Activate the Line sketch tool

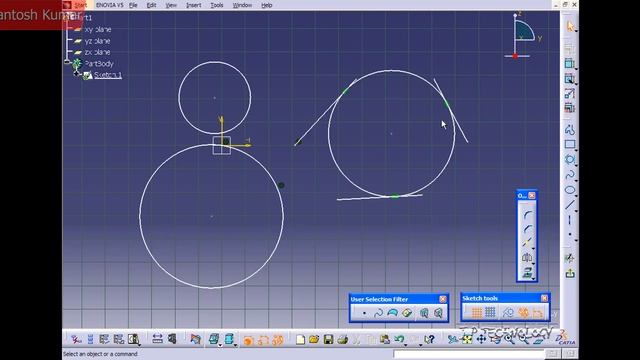click(570, 205)
